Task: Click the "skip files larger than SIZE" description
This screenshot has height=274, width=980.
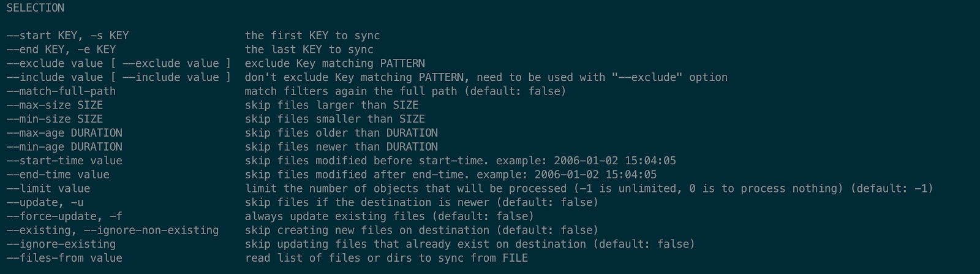Action: tap(331, 105)
